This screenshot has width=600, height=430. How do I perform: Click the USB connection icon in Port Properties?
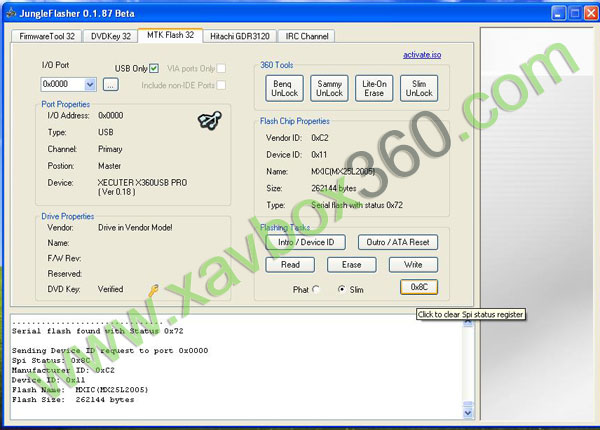coord(210,120)
